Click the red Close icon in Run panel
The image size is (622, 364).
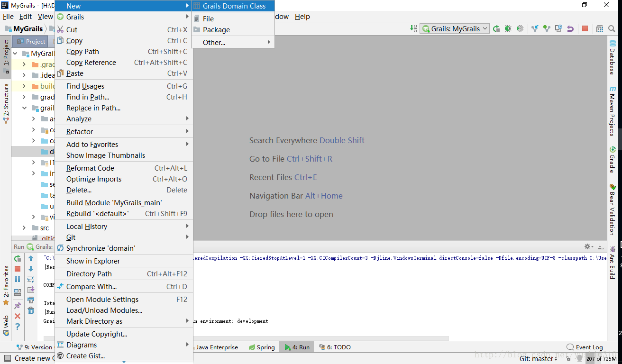click(18, 316)
